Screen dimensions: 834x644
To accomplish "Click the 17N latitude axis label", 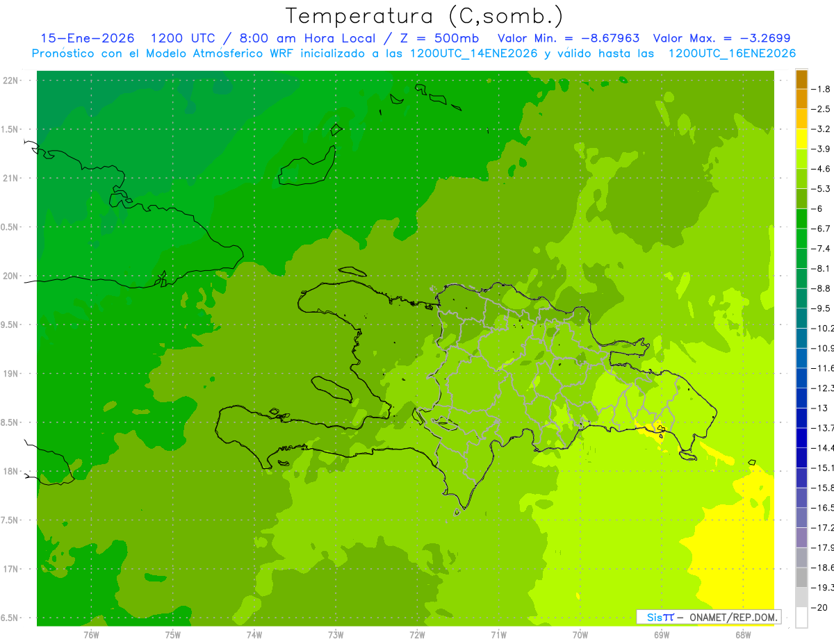I will coord(11,570).
